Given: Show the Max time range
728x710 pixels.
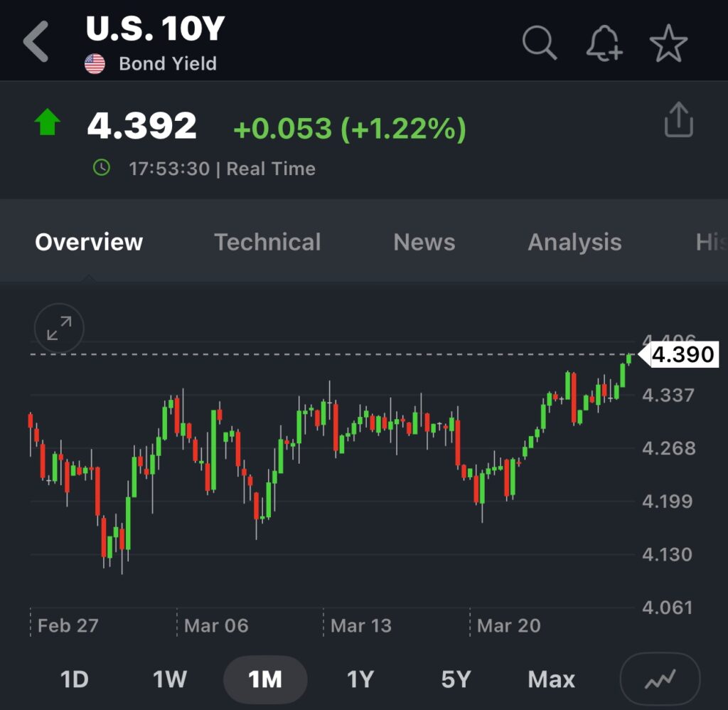Looking at the screenshot, I should click(552, 679).
